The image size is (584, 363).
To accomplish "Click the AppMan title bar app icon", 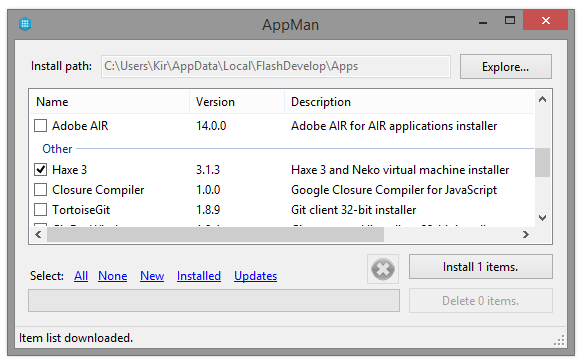I will pyautogui.click(x=25, y=24).
